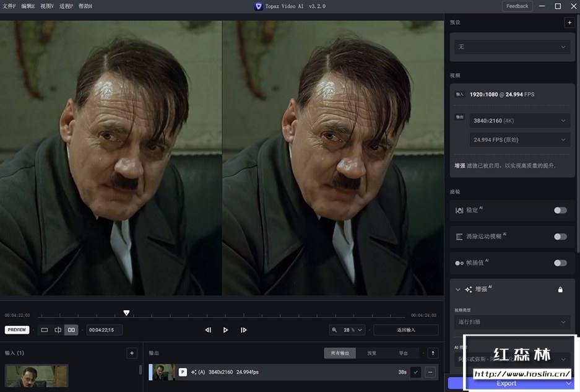Screen dimensions: 580x392
Task: Click the Feedback button
Action: pos(517,6)
